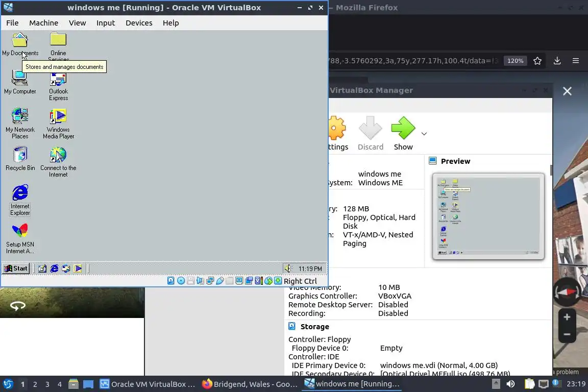Launch Media Player from quick launch bar
Viewport: 588px width, 392px height.
pyautogui.click(x=78, y=268)
